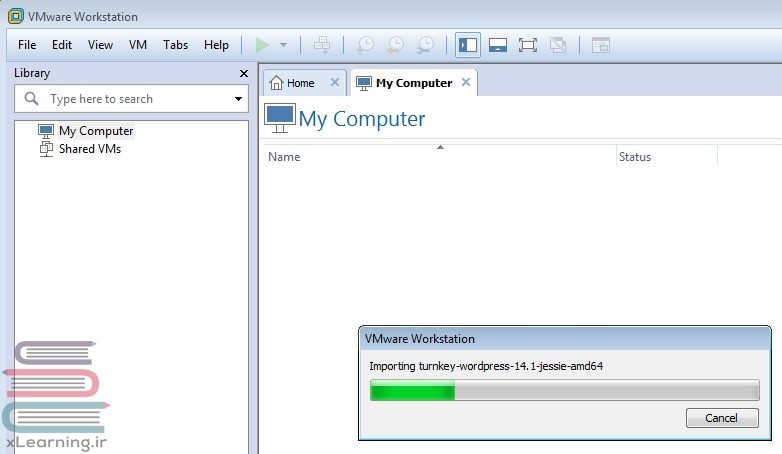Switch to the Home tab
The width and height of the screenshot is (782, 454).
pos(299,83)
